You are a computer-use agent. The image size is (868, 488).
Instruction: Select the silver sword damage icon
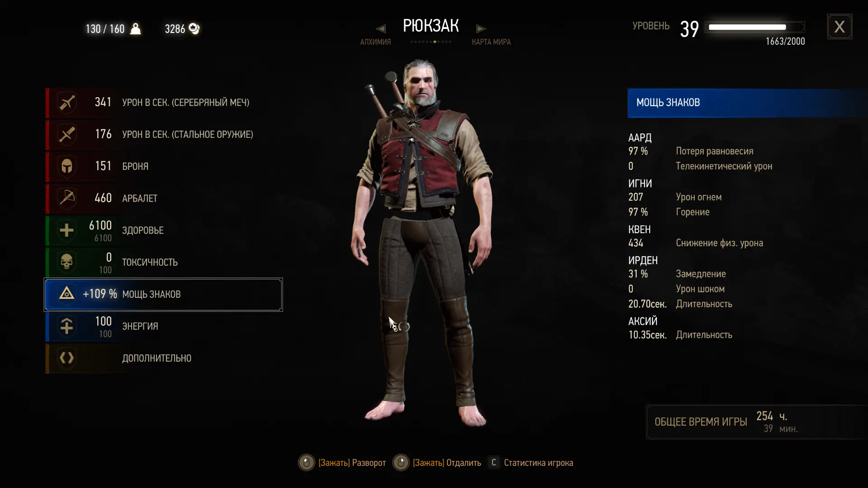(67, 103)
